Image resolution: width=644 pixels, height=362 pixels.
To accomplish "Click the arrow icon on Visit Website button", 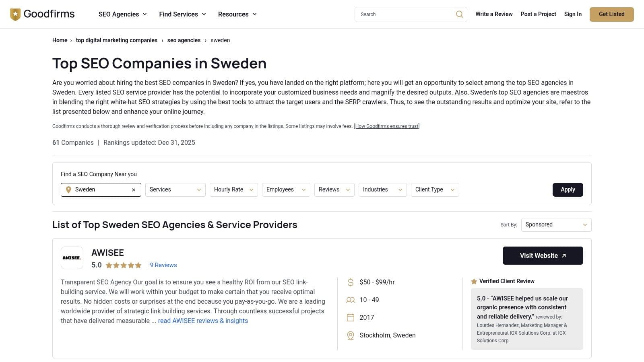I will 563,255.
